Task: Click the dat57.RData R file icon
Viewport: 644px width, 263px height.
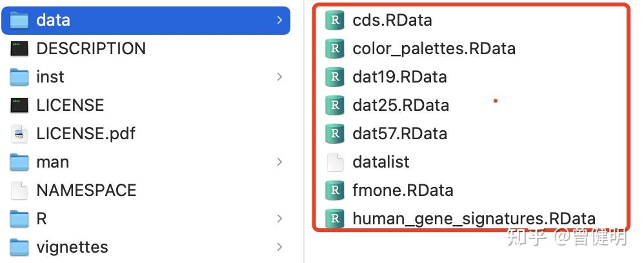Action: pyautogui.click(x=334, y=133)
